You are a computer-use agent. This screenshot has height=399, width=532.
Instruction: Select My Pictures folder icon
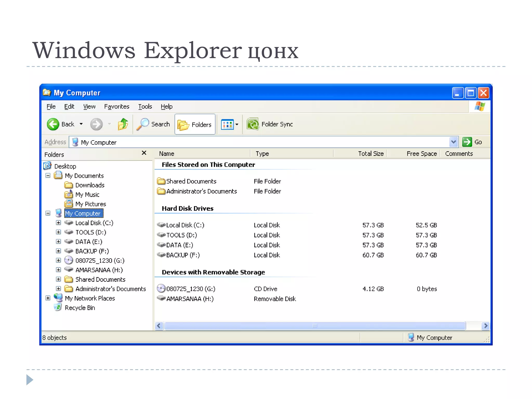coord(69,203)
